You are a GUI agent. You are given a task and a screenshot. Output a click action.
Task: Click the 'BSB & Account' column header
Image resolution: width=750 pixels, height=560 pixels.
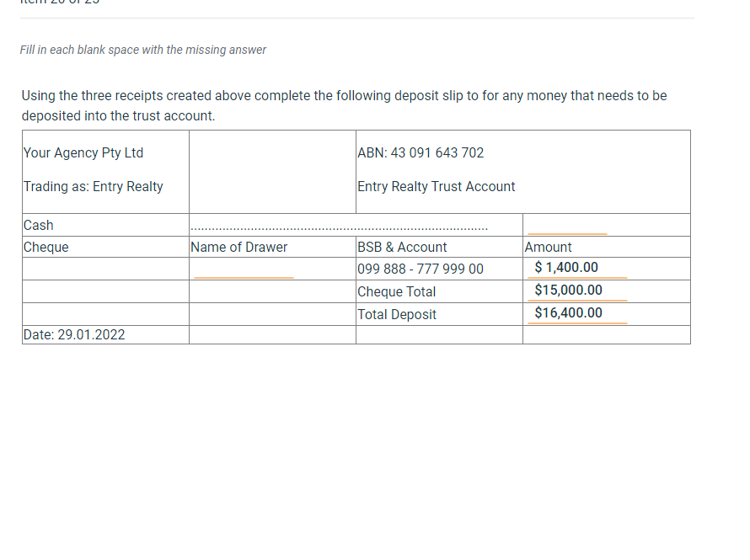[402, 247]
